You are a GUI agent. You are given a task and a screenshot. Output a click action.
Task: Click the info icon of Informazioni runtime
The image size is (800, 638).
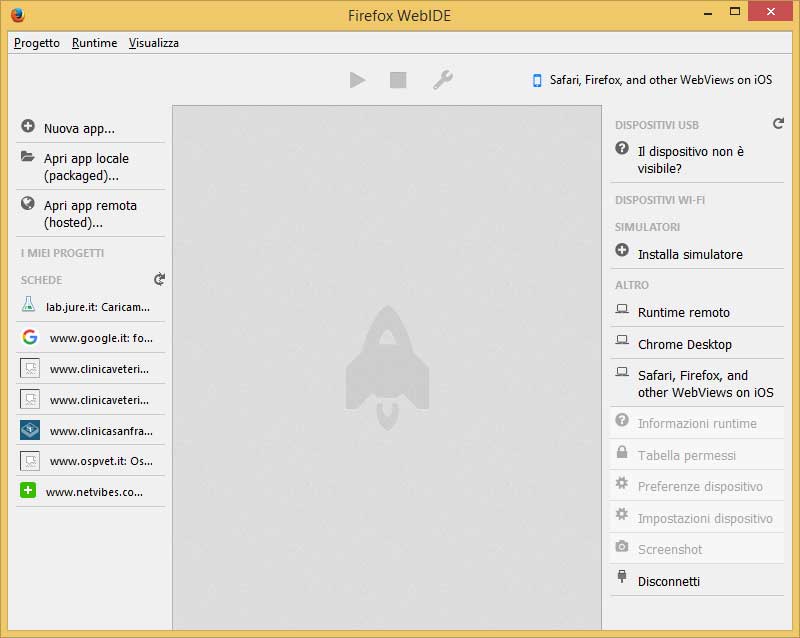pyautogui.click(x=622, y=420)
